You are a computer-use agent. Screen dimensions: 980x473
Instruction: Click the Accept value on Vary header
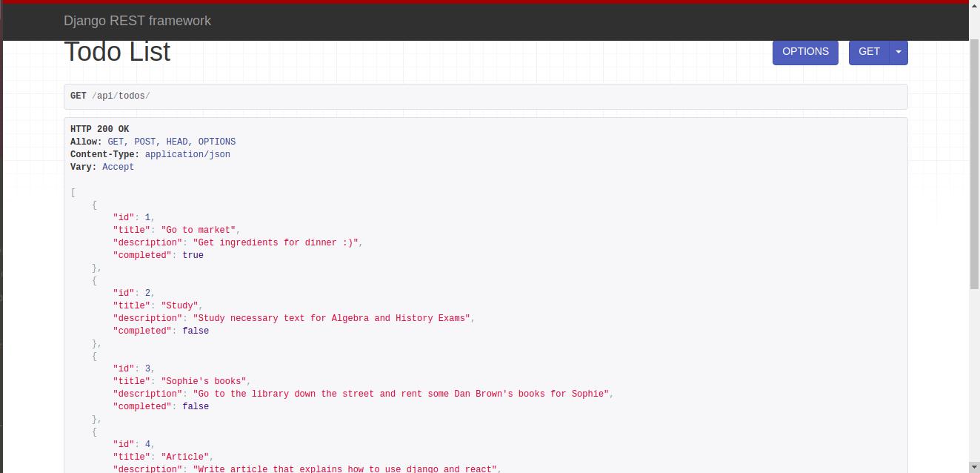118,167
